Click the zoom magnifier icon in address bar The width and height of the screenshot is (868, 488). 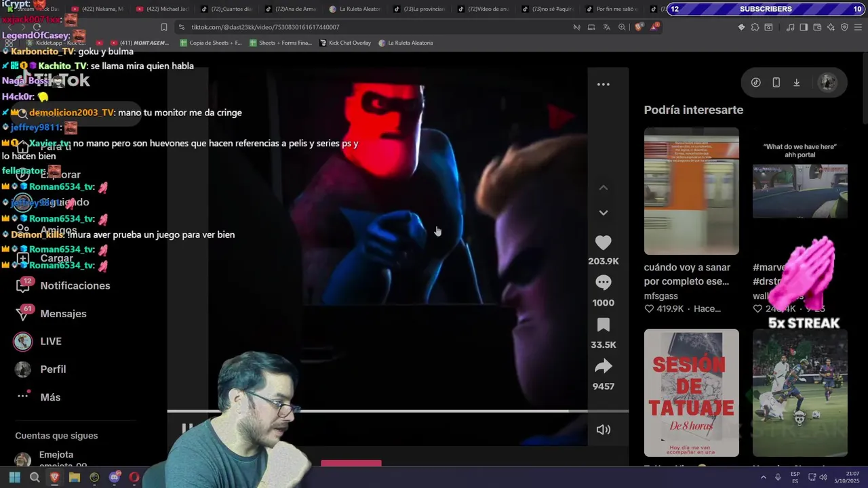pyautogui.click(x=621, y=27)
